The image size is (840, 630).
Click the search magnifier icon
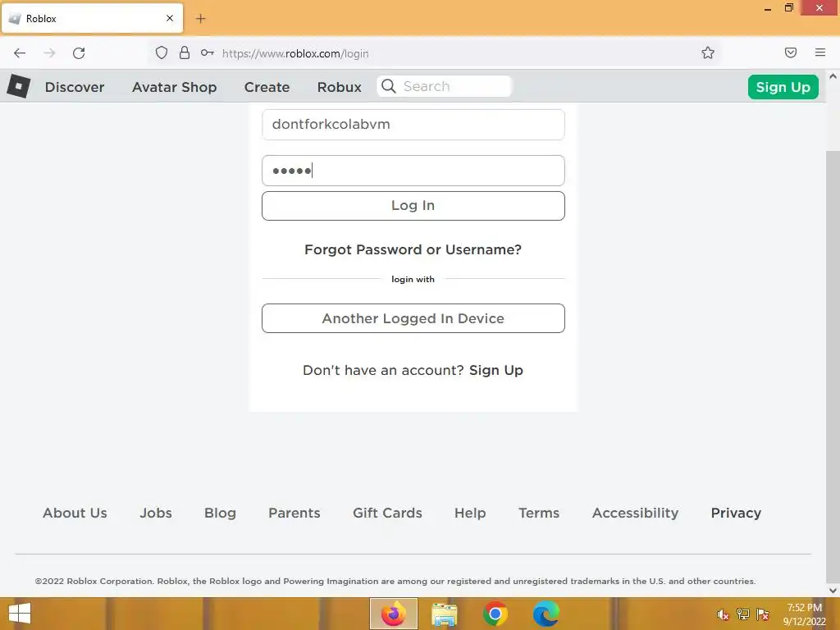[389, 86]
